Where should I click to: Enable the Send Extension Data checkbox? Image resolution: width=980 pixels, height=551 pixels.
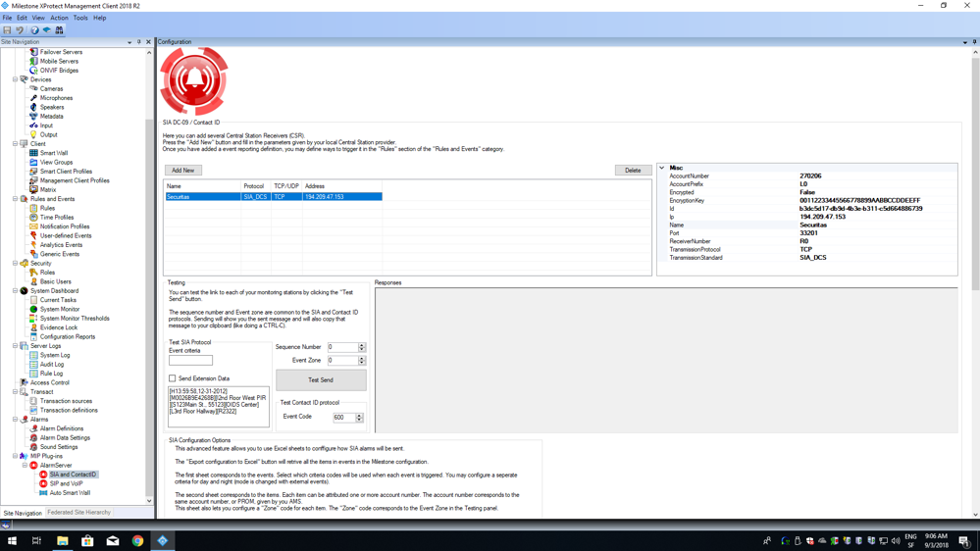tap(173, 378)
